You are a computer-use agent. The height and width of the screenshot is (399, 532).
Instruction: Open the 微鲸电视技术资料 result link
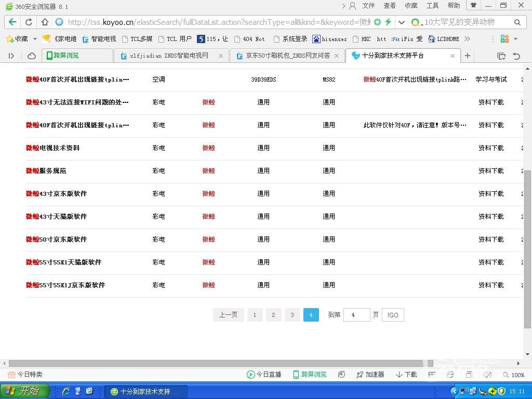click(x=52, y=148)
